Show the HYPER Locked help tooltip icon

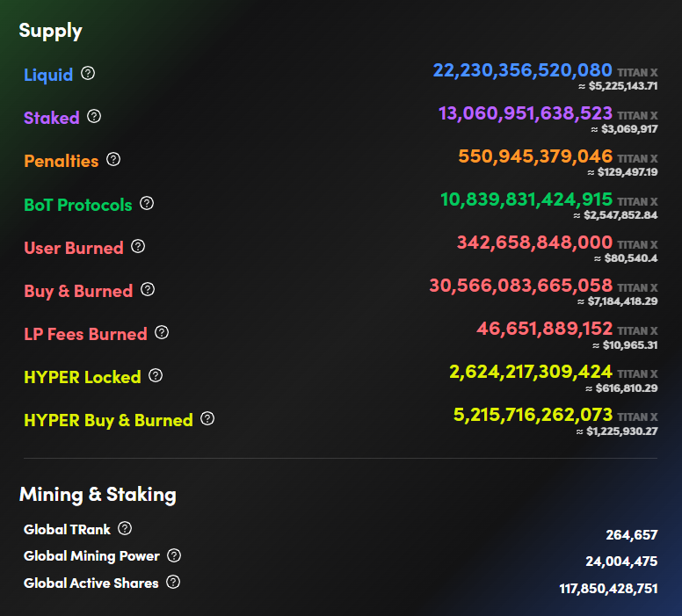pyautogui.click(x=156, y=375)
